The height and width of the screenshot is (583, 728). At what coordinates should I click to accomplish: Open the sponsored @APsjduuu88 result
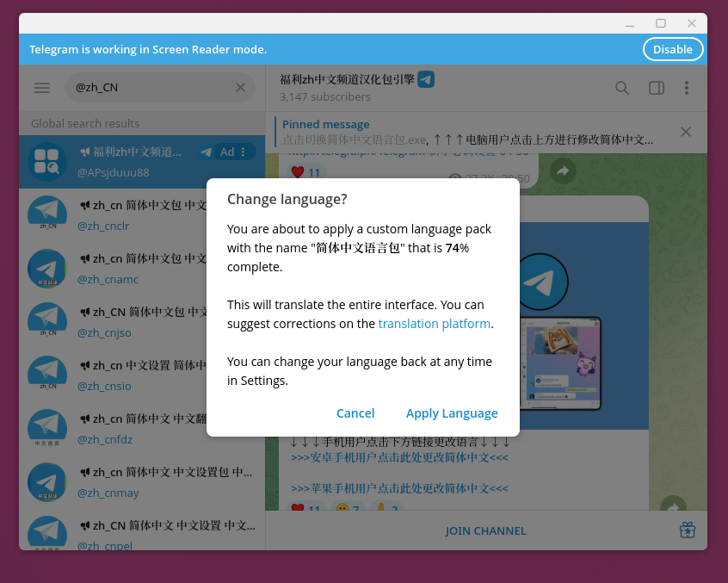pos(142,162)
